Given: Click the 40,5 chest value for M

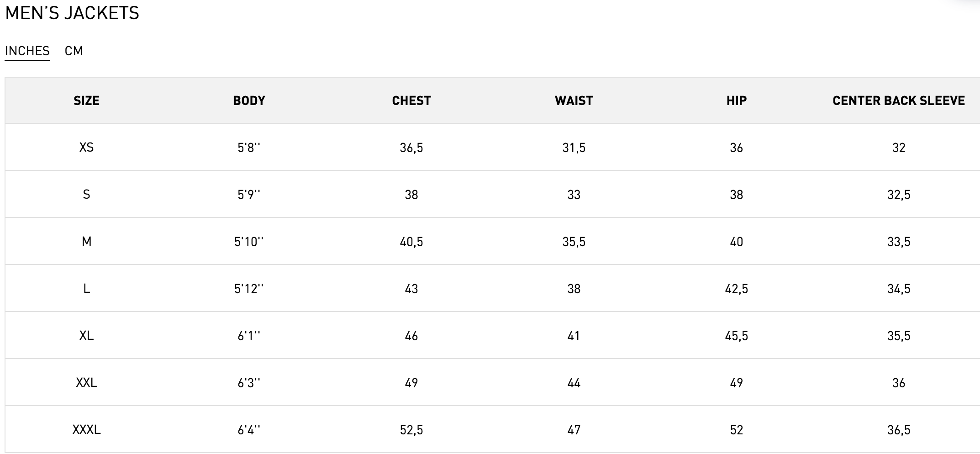Looking at the screenshot, I should tap(411, 242).
